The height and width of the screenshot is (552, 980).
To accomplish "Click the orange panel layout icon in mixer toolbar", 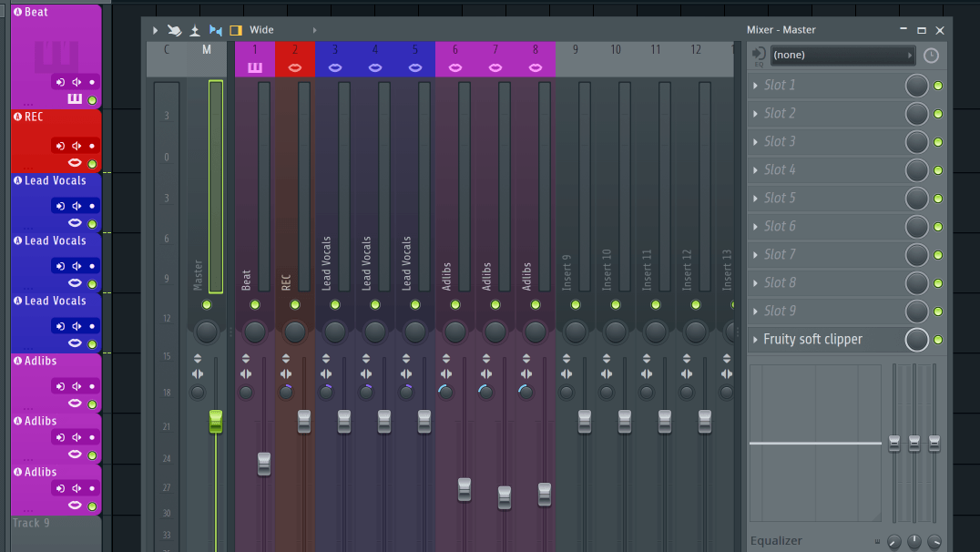I will click(236, 30).
